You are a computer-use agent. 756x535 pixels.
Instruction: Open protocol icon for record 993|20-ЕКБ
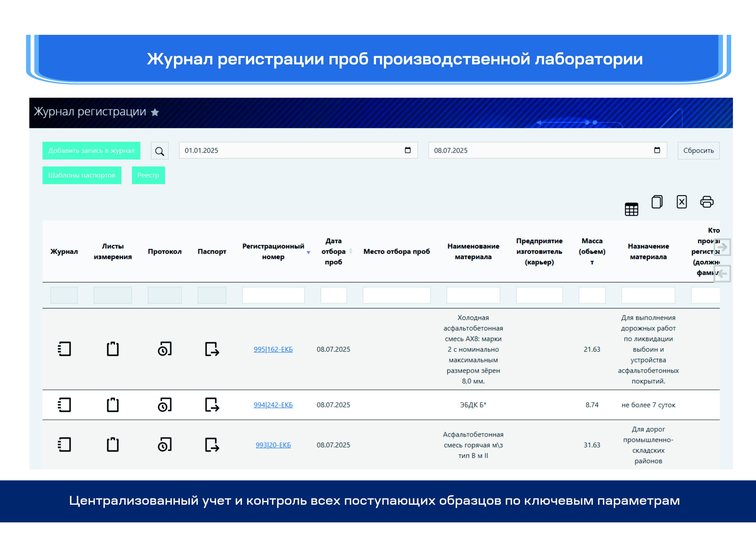pyautogui.click(x=165, y=444)
